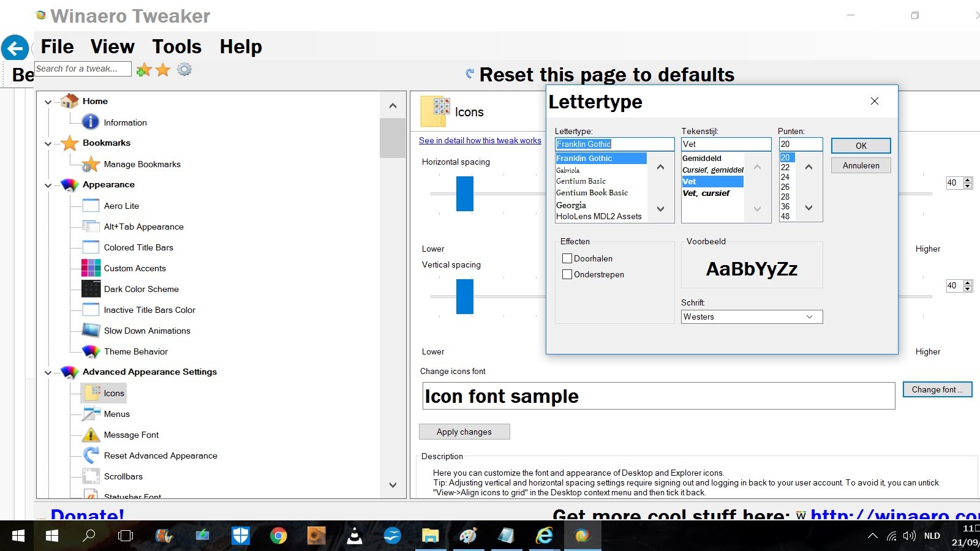Open Windows Defender shield in taskbar
The width and height of the screenshot is (980, 551).
tap(241, 536)
